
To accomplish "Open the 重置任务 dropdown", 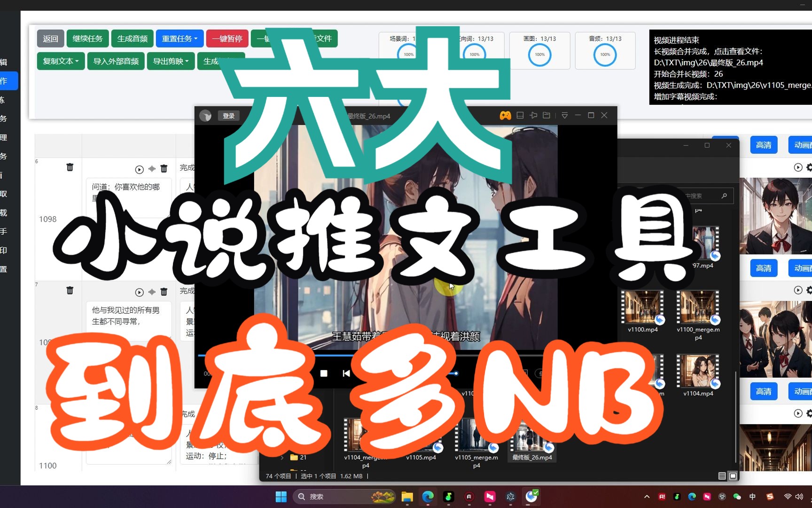I will tap(180, 39).
